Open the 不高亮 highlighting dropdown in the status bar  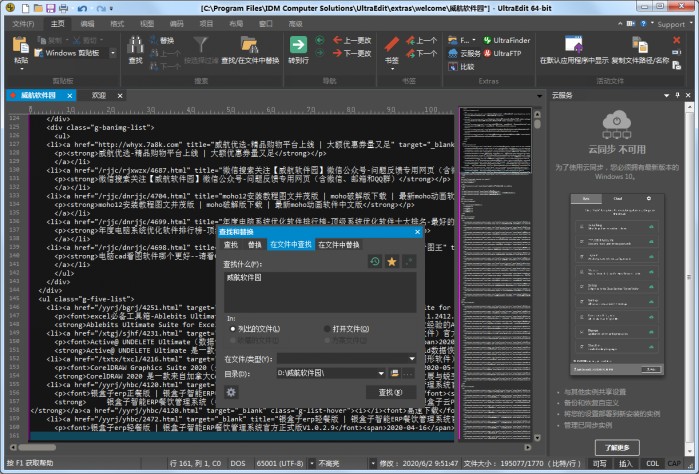[x=373, y=463]
